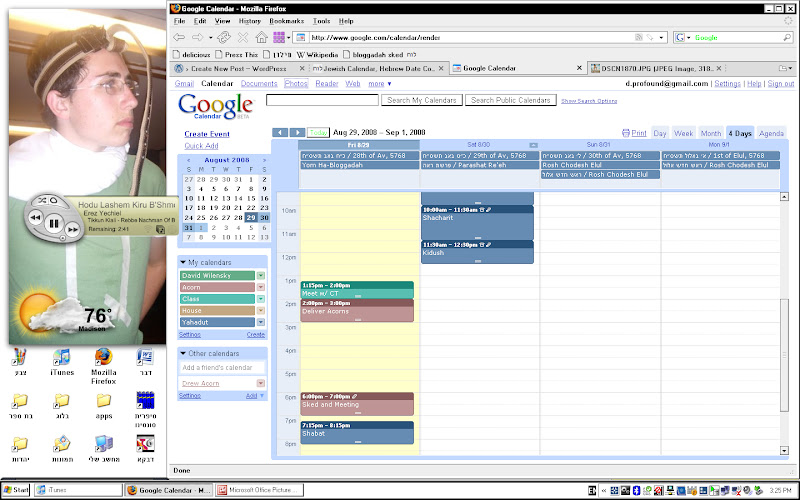800x500 pixels.
Task: Toggle the Drew Acorn calendar visibility
Action: 201,384
